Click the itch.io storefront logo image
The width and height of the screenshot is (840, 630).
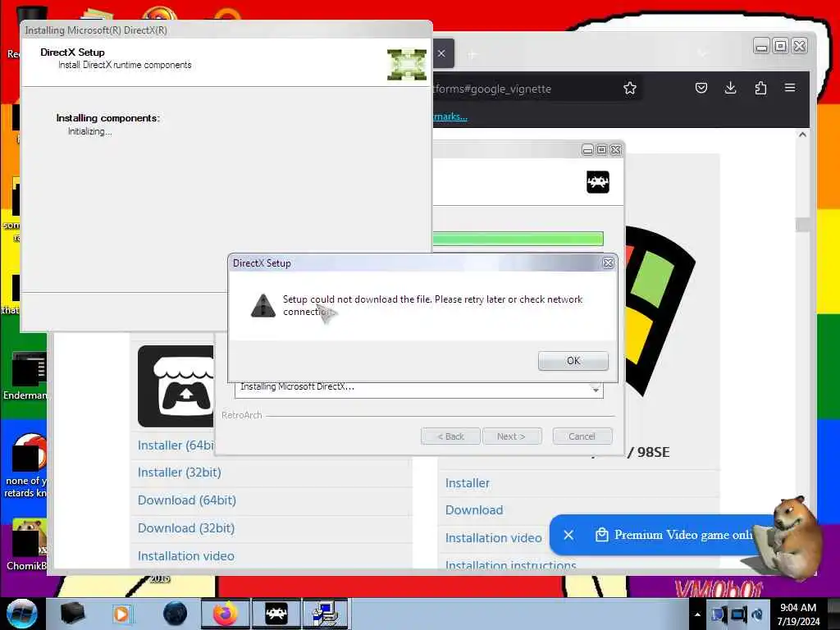176,386
